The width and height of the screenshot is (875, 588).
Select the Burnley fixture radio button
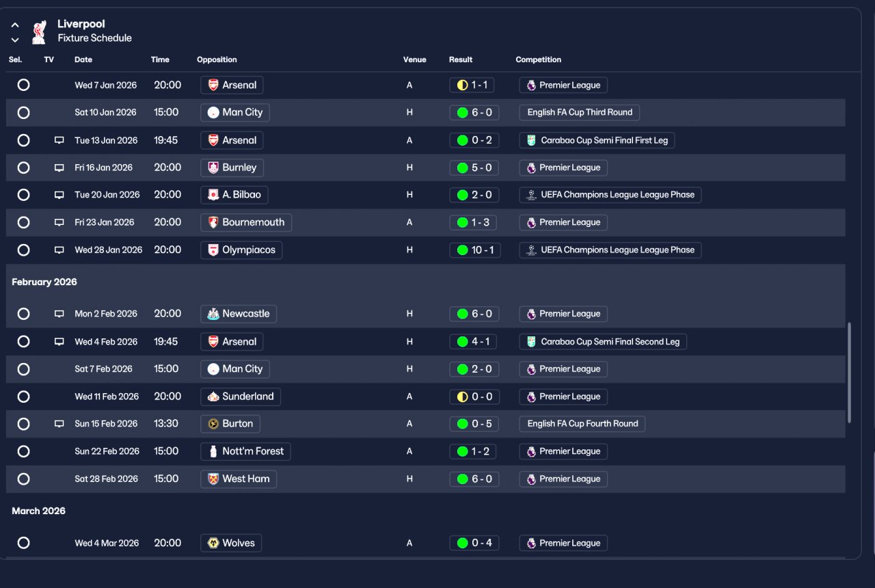(23, 168)
